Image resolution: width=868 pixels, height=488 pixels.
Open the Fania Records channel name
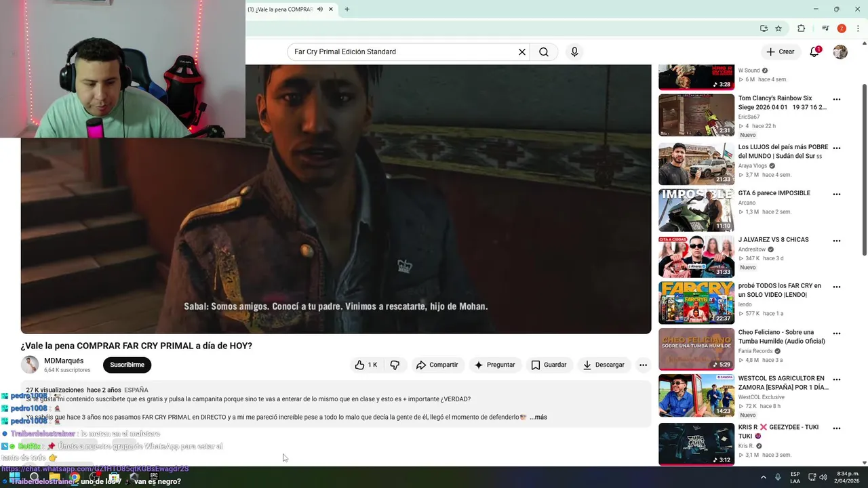(x=755, y=351)
